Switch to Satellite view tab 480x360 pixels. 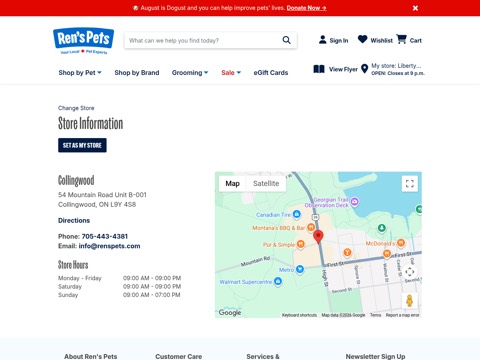pos(266,183)
